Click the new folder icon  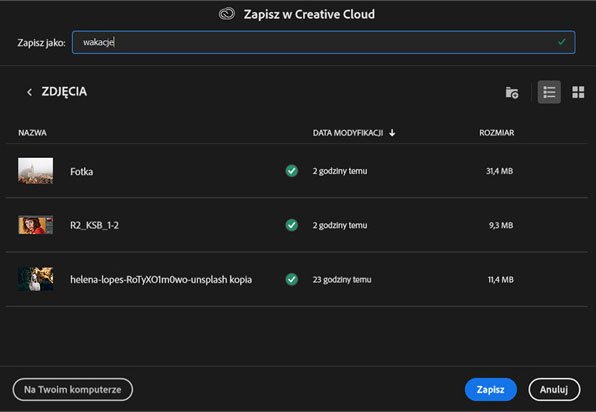(512, 92)
